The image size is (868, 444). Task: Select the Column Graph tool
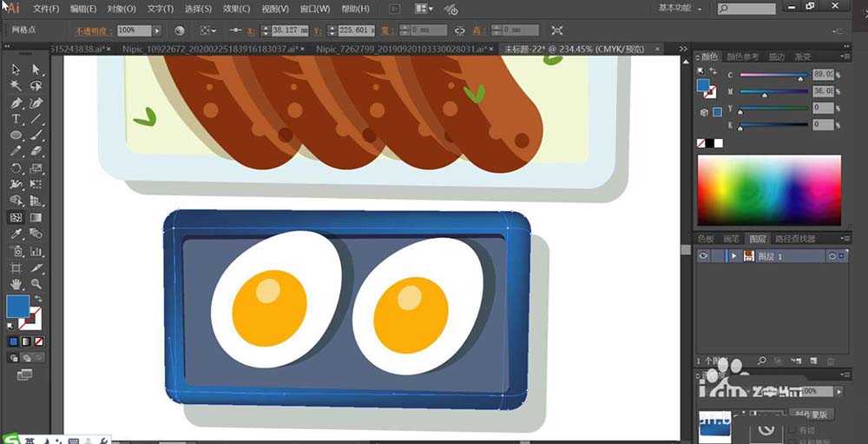point(36,251)
